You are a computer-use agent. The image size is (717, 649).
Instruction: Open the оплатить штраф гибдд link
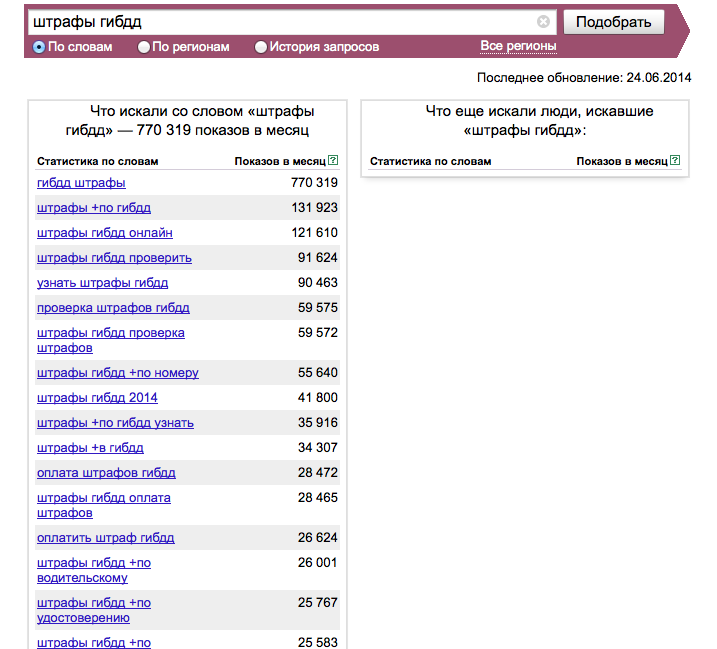pos(106,538)
